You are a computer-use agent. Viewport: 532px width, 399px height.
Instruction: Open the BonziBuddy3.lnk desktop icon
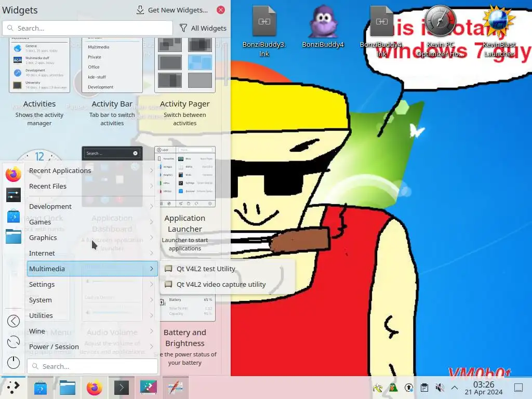pyautogui.click(x=264, y=31)
